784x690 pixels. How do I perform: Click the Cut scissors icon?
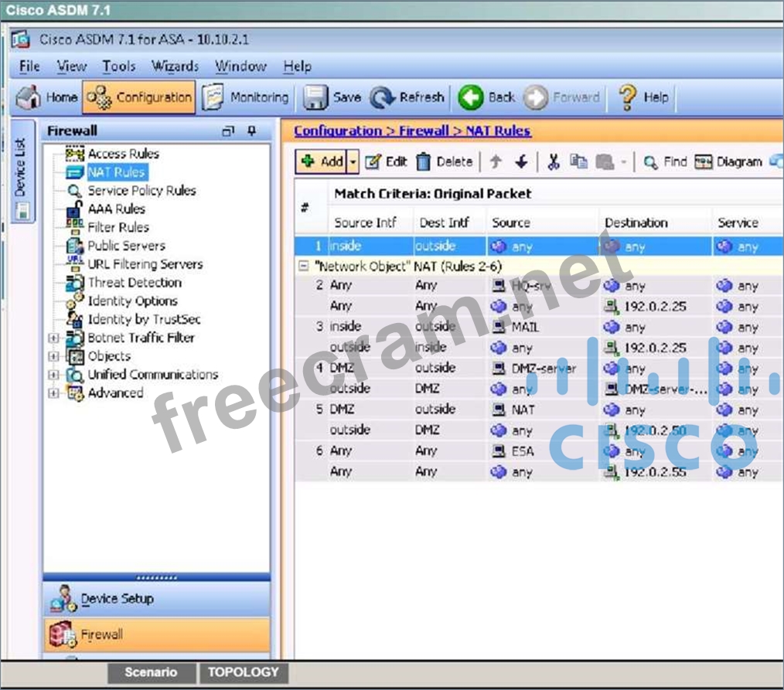[x=553, y=161]
